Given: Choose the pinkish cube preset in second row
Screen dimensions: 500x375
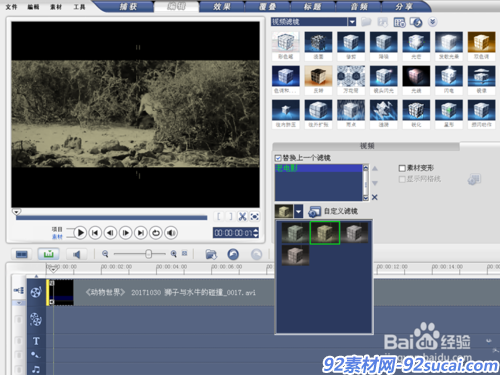Looking at the screenshot, I should coord(295,255).
